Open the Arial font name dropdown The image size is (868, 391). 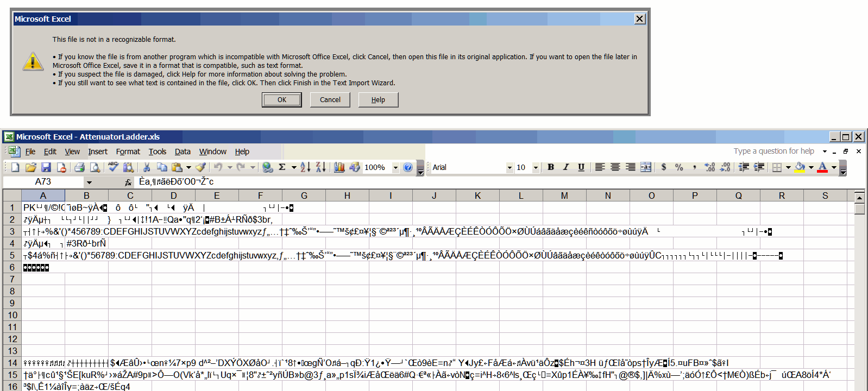[510, 167]
